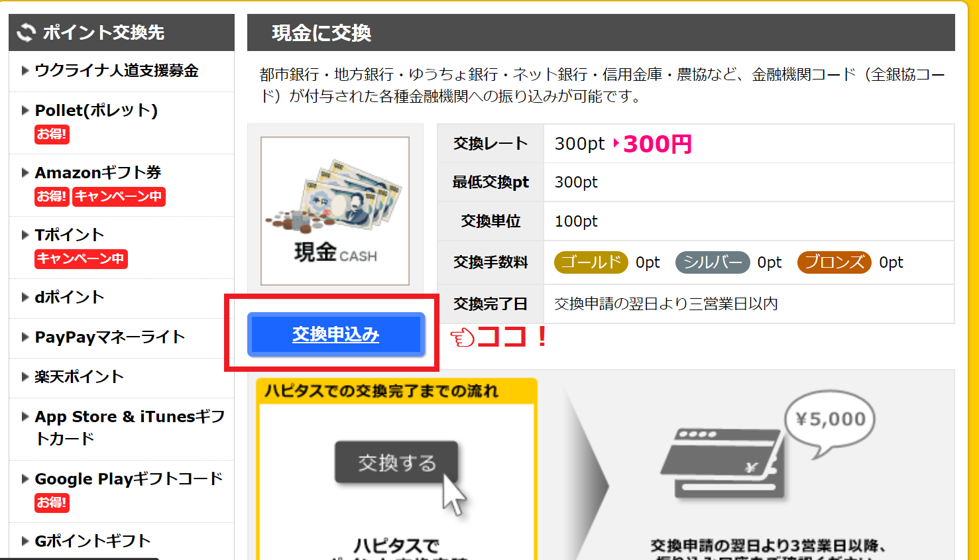Choose Gポイントギフト from the sidebar
Screen dimensions: 979x560
pos(93,541)
